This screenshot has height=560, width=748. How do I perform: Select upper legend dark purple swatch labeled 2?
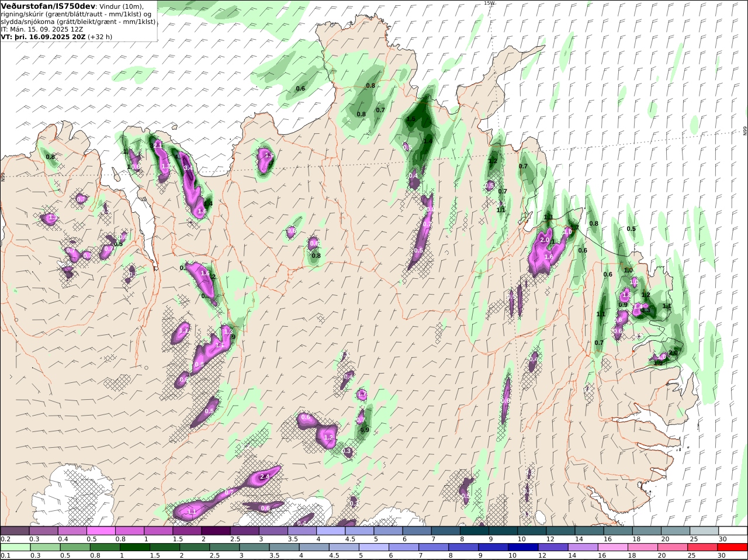point(216,530)
